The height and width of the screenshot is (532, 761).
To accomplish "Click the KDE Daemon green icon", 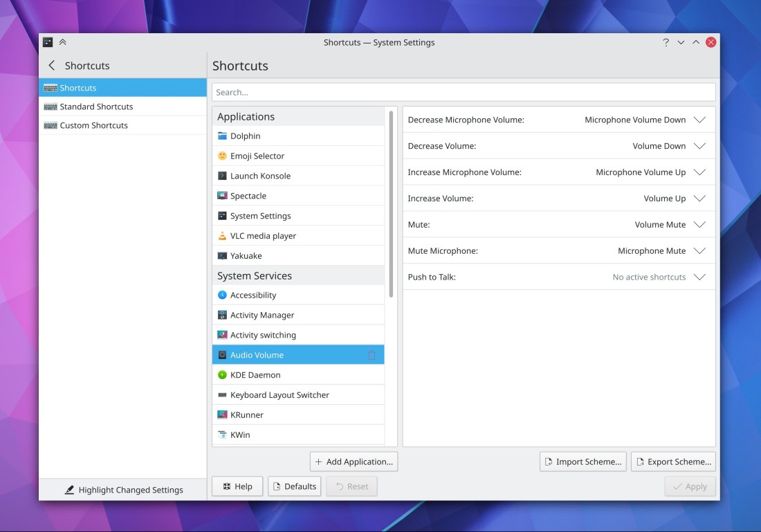I will tap(222, 375).
